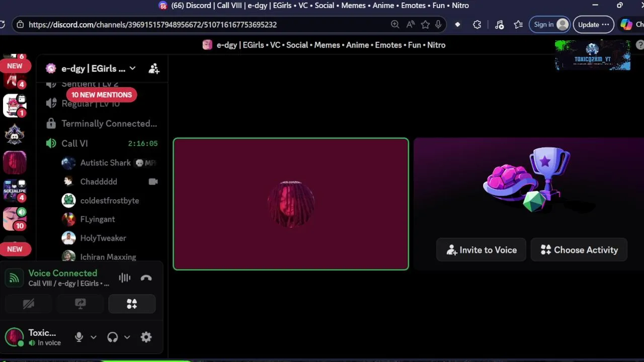Open browser extensions puzzle icon
This screenshot has width=644, height=362.
(477, 25)
